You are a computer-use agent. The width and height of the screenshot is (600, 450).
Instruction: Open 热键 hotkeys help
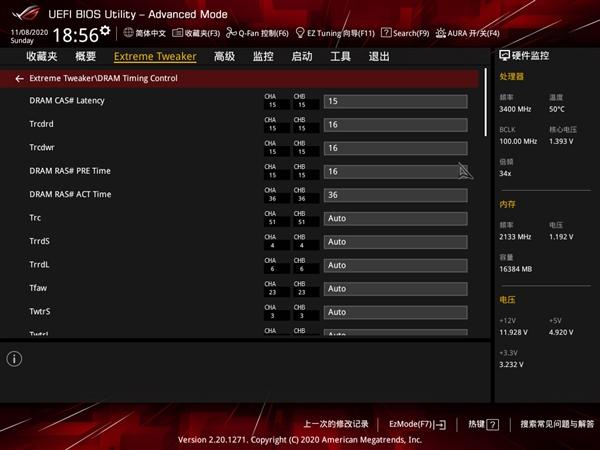483,424
